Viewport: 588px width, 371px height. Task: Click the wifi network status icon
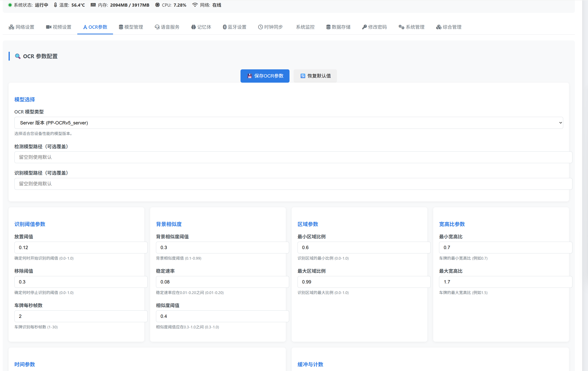point(194,5)
